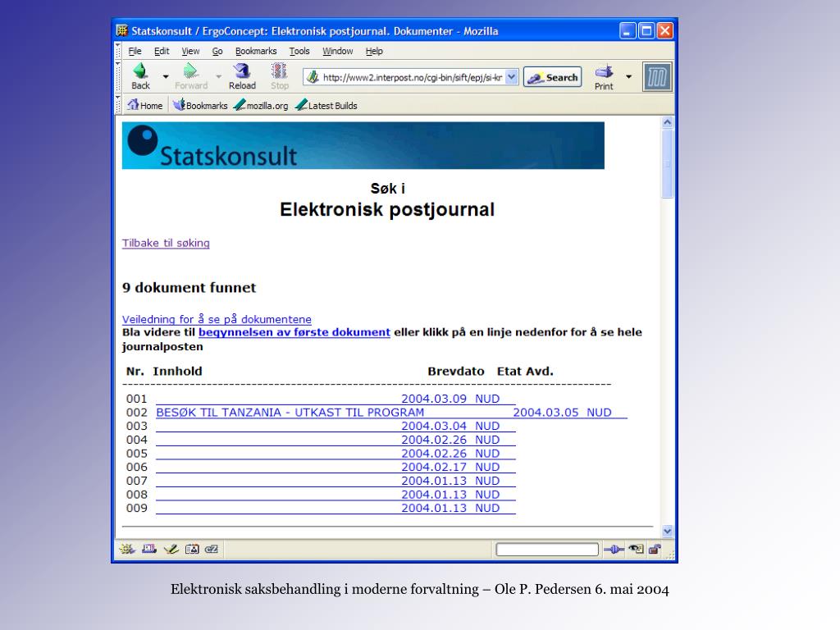Open journal entry 007 dated 2004.01.13

(336, 481)
